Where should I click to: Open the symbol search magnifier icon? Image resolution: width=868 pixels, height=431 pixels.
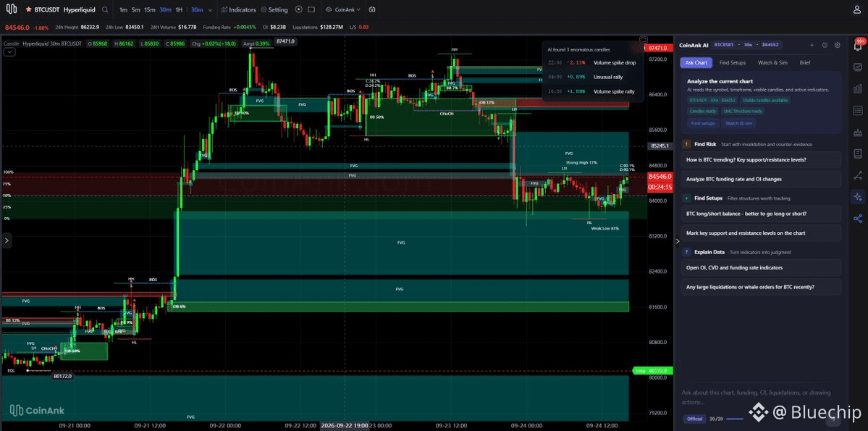click(105, 9)
